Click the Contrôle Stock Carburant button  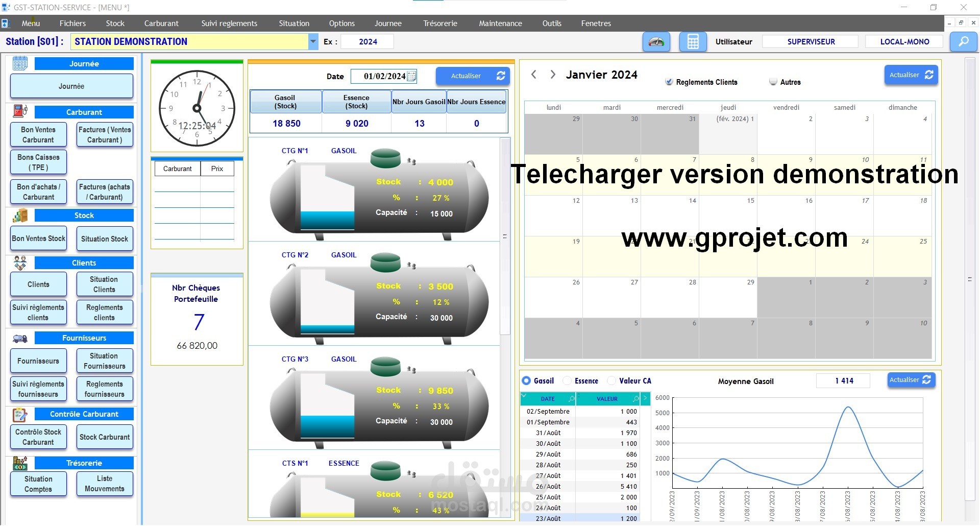click(38, 437)
